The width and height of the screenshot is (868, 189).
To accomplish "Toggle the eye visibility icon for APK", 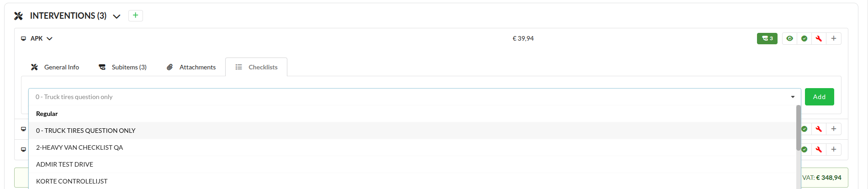I will (789, 38).
